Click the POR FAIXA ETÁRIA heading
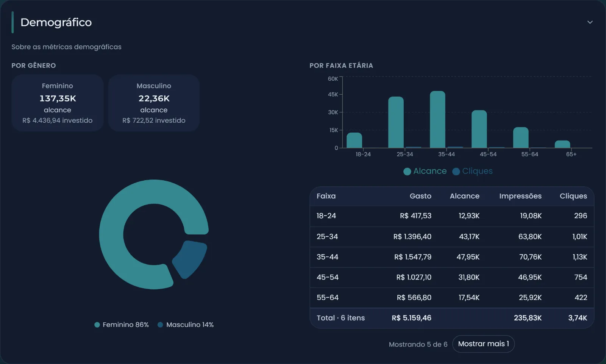This screenshot has width=606, height=364. click(x=341, y=66)
